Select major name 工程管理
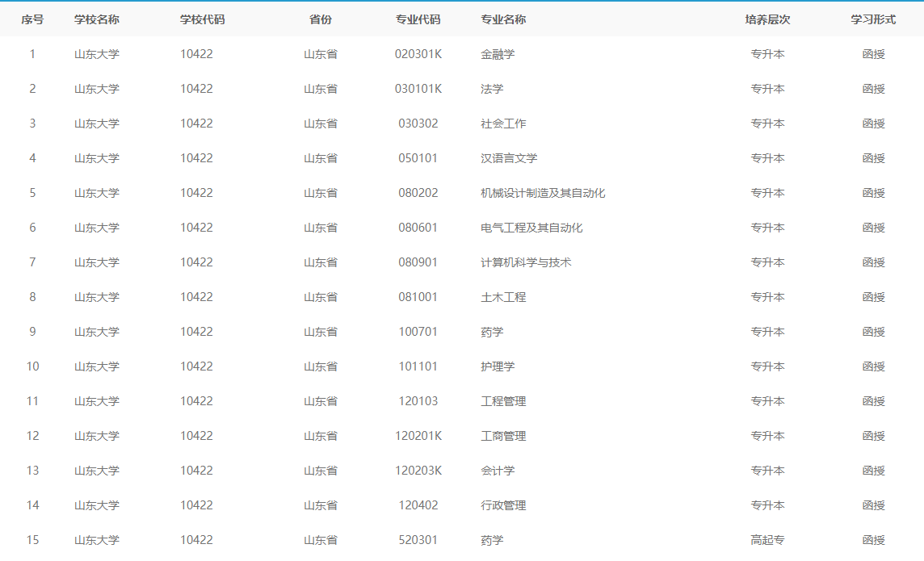 click(503, 401)
